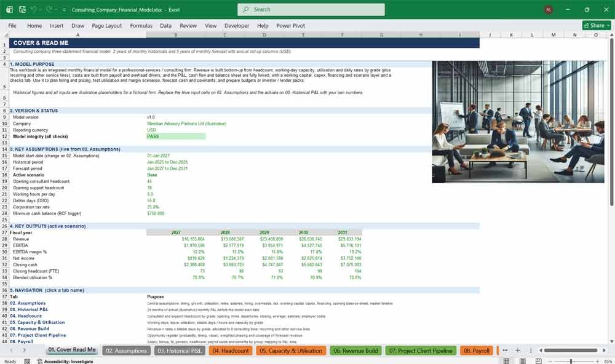The image size is (615, 364).
Task: Click the zoom slider handle
Action: 571,361
